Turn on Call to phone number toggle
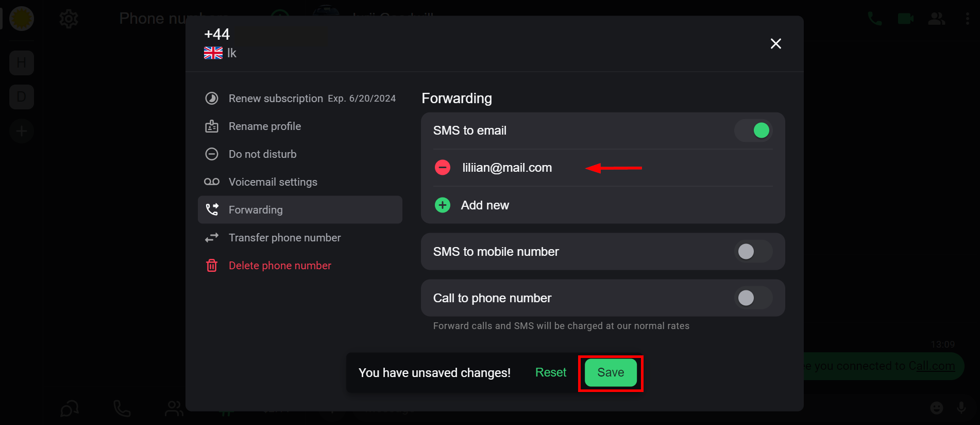The height and width of the screenshot is (425, 980). pyautogui.click(x=753, y=298)
